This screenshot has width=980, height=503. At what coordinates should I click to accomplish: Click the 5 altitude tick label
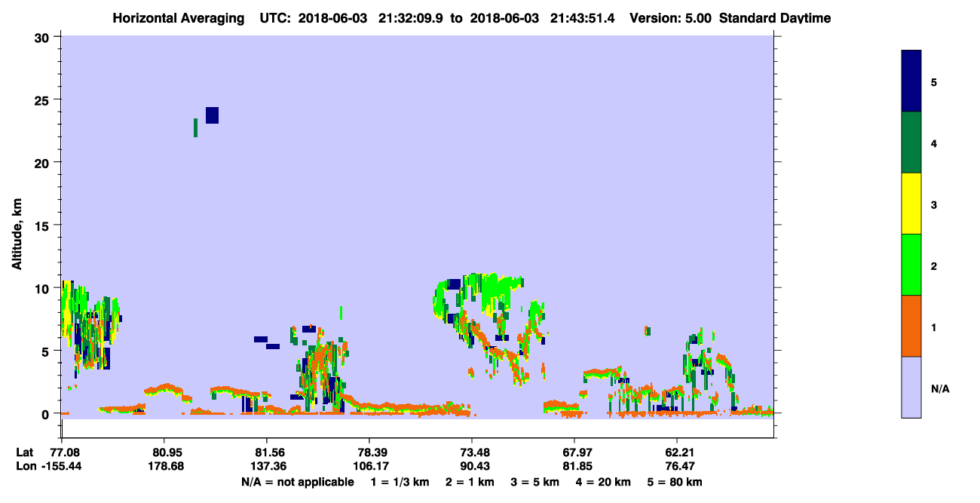pos(47,351)
